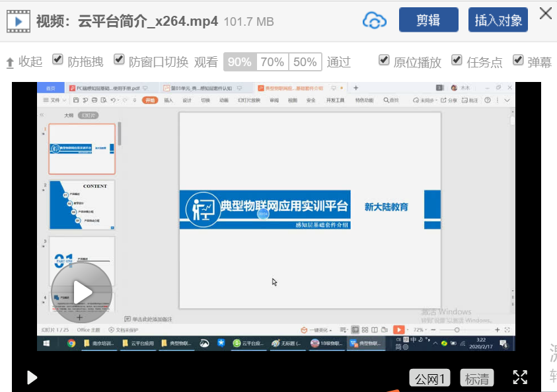557x392 pixels.
Task: Open the 标清 quality selector
Action: coord(477,378)
